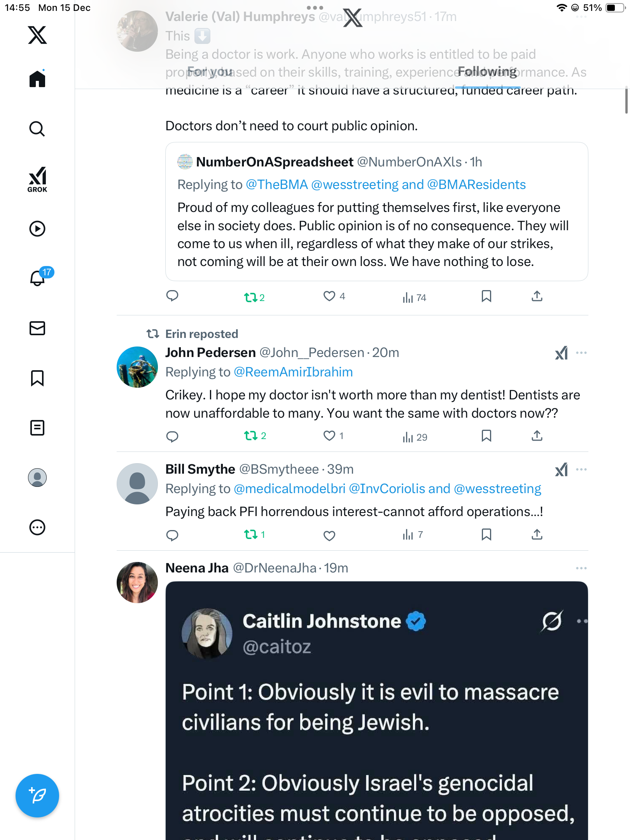Open more options on John Pedersen's post

(x=581, y=353)
